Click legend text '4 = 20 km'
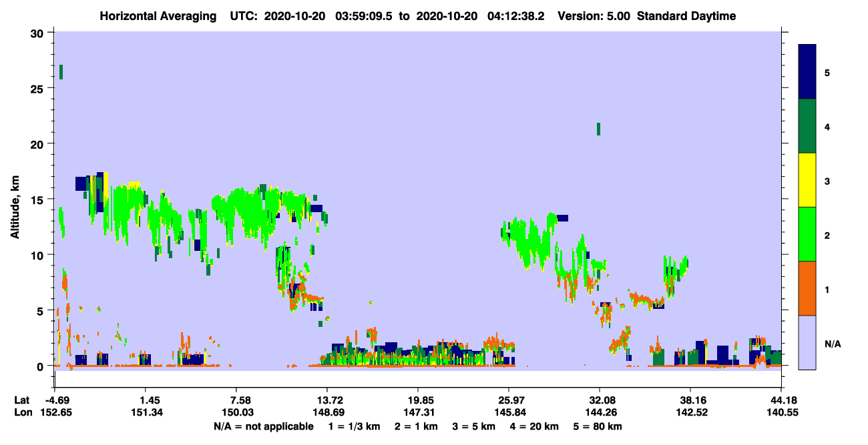868x445 pixels. 534,426
